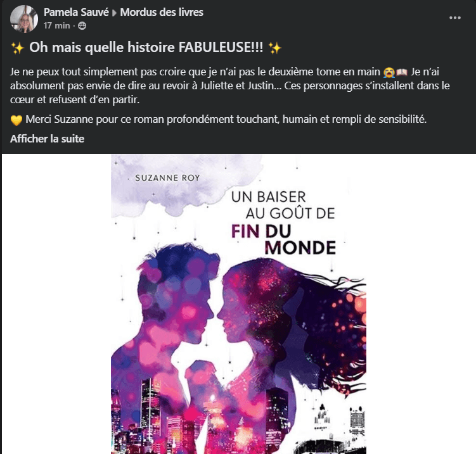The image size is (476, 454).
Task: Open the book cover image
Action: 238,304
